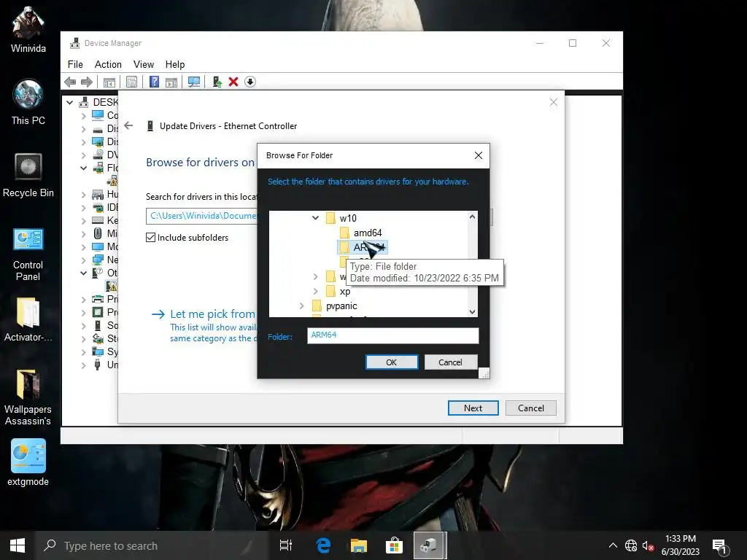Click the muted volume tray icon
The height and width of the screenshot is (560, 747).
(648, 545)
